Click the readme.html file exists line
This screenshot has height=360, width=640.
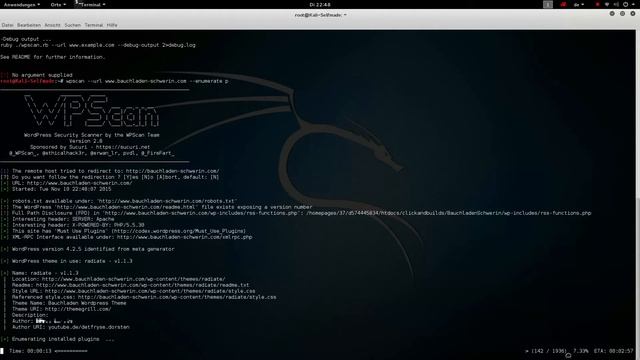click(x=156, y=207)
